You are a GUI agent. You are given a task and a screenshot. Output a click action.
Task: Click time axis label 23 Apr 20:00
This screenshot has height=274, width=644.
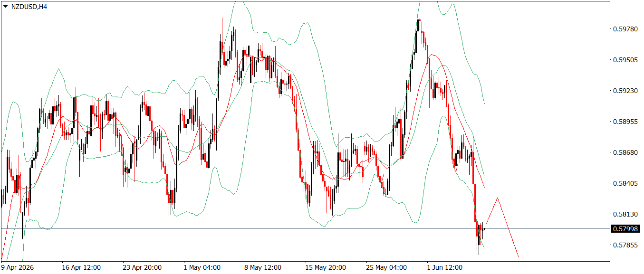coord(142,267)
